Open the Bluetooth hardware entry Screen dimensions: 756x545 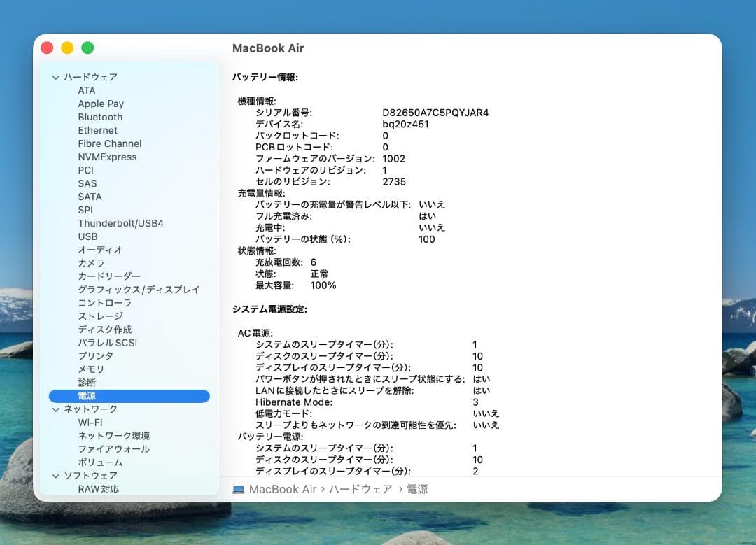(100, 117)
